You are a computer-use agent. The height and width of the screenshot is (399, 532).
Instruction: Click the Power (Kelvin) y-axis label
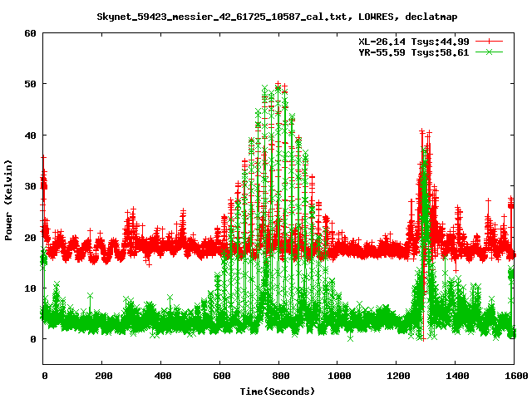tap(8, 200)
